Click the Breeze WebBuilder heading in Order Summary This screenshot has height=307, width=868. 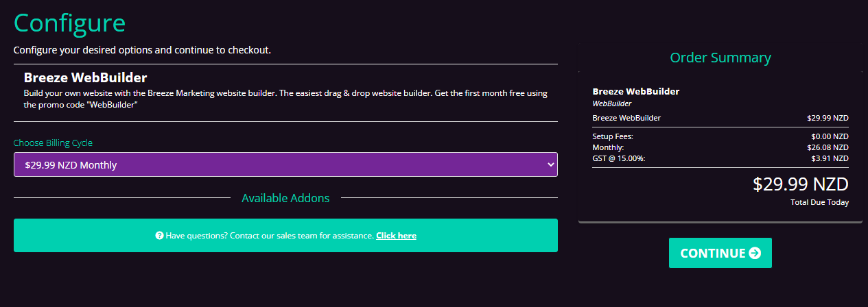pos(635,91)
